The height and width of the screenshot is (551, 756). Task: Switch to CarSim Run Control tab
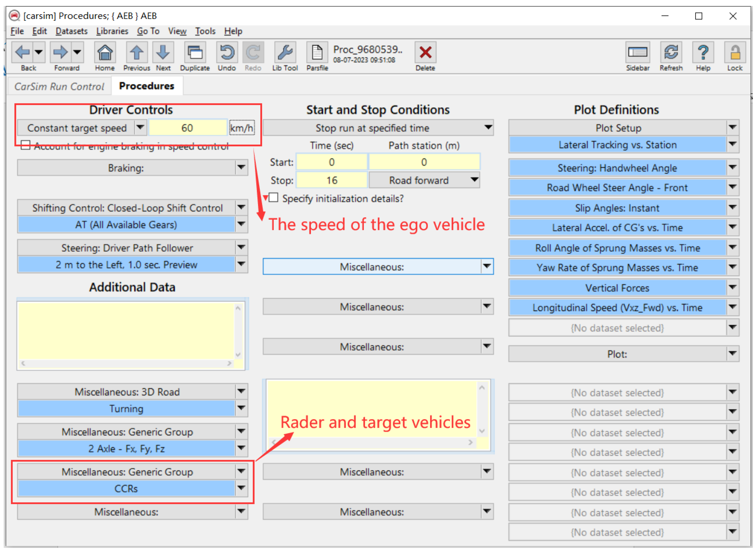pos(59,86)
